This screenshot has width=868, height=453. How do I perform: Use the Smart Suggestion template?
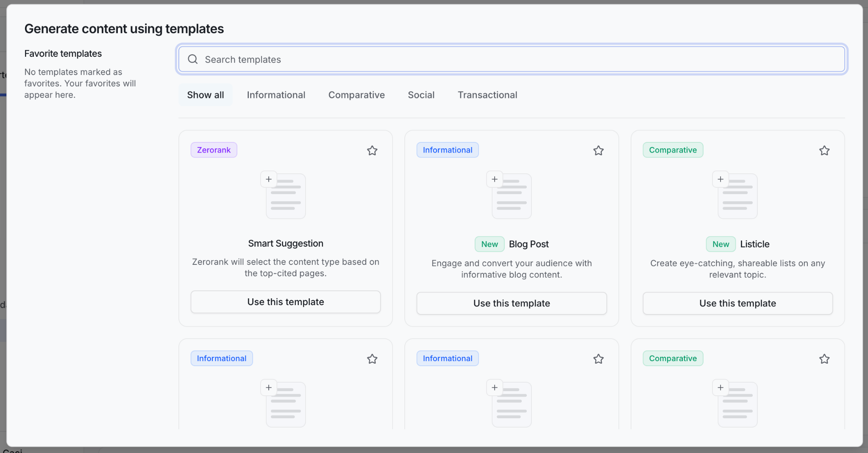click(x=286, y=302)
